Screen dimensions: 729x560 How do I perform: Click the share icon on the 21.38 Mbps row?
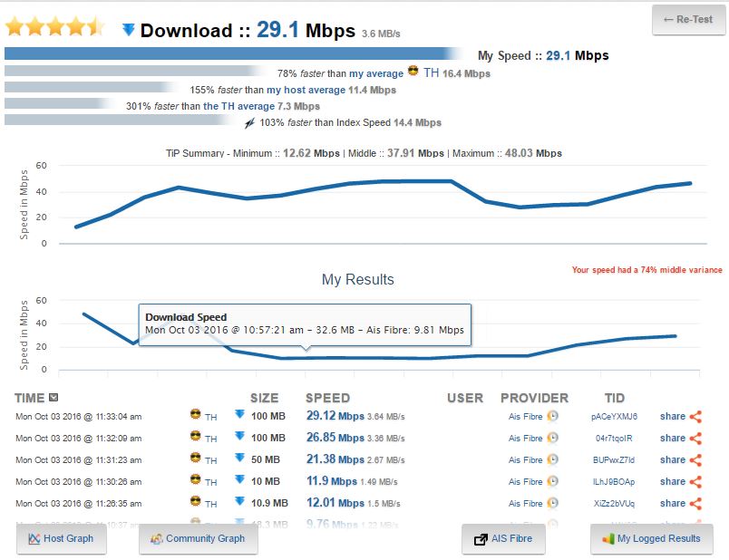click(x=695, y=460)
